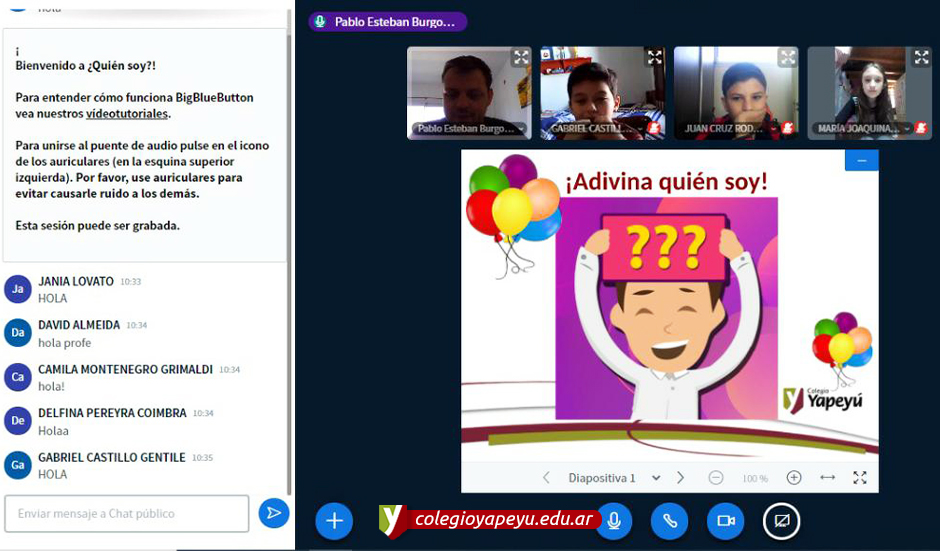Toggle webcam sharing
The height and width of the screenshot is (551, 940).
(x=725, y=521)
